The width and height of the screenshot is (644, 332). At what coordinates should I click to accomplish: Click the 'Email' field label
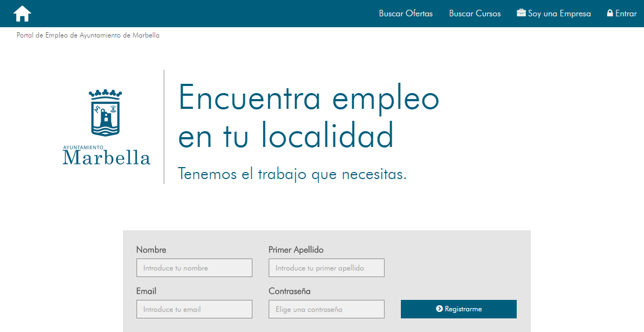[x=146, y=291]
